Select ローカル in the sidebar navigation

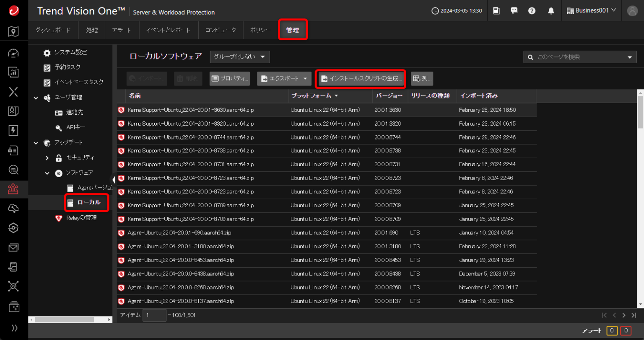[x=86, y=203]
